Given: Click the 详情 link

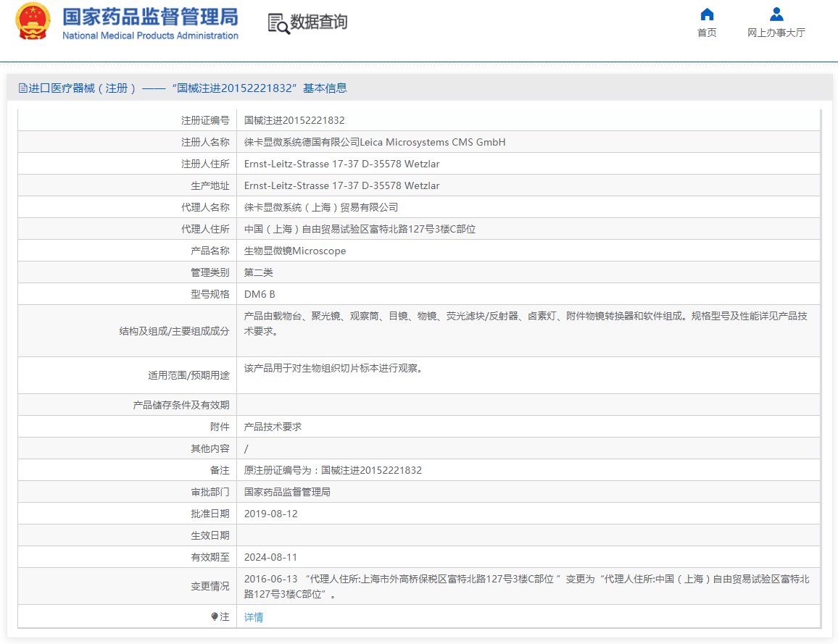Looking at the screenshot, I should [x=254, y=617].
